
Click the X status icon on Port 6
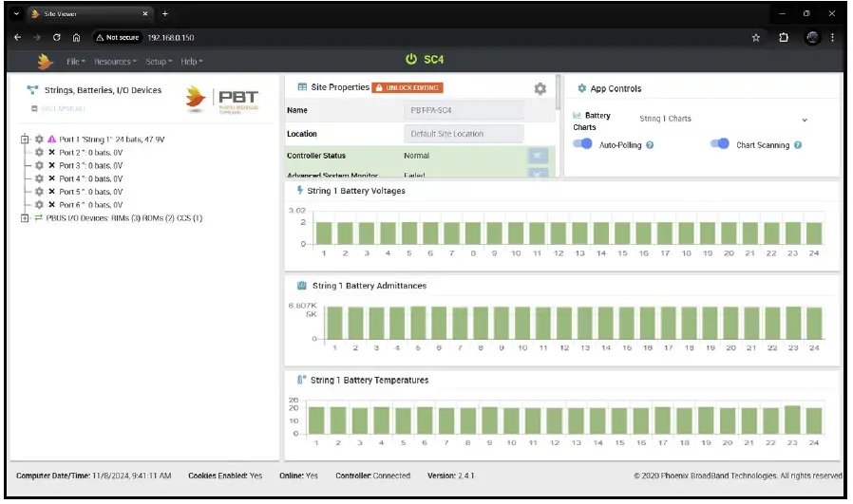pos(51,204)
